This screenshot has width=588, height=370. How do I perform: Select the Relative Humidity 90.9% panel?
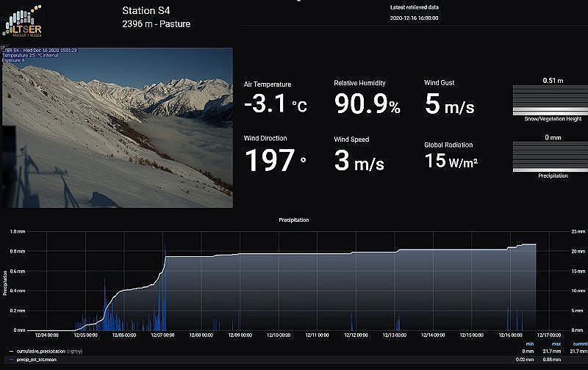(367, 98)
